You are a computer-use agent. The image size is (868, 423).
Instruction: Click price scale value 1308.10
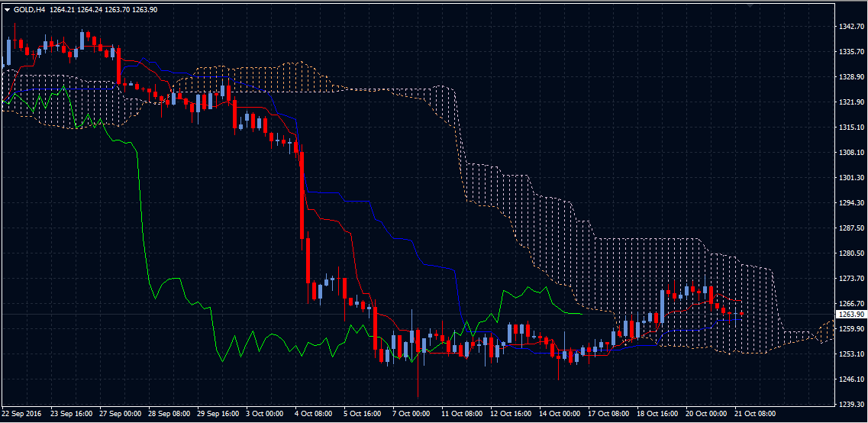point(851,152)
